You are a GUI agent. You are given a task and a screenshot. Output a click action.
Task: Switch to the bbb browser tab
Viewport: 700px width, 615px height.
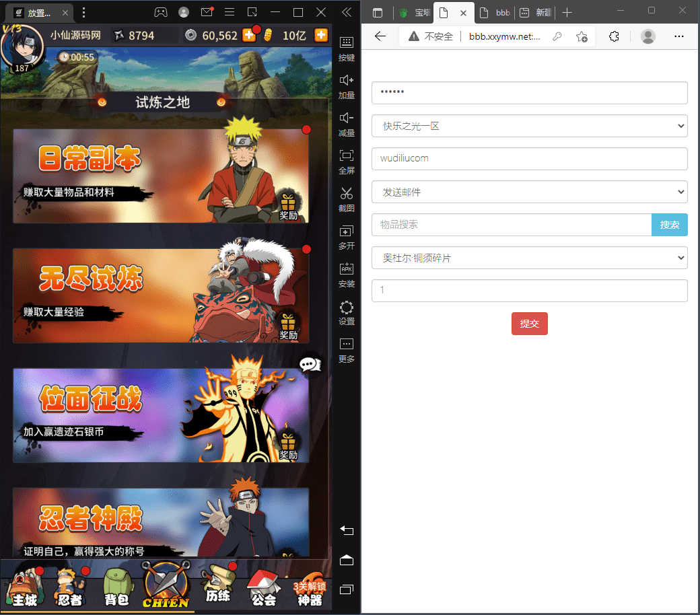[x=495, y=13]
